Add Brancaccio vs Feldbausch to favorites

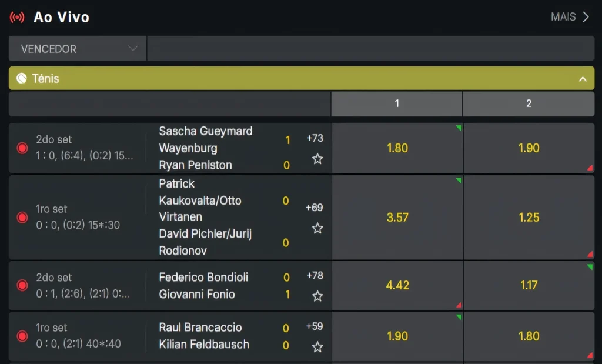pos(317,347)
